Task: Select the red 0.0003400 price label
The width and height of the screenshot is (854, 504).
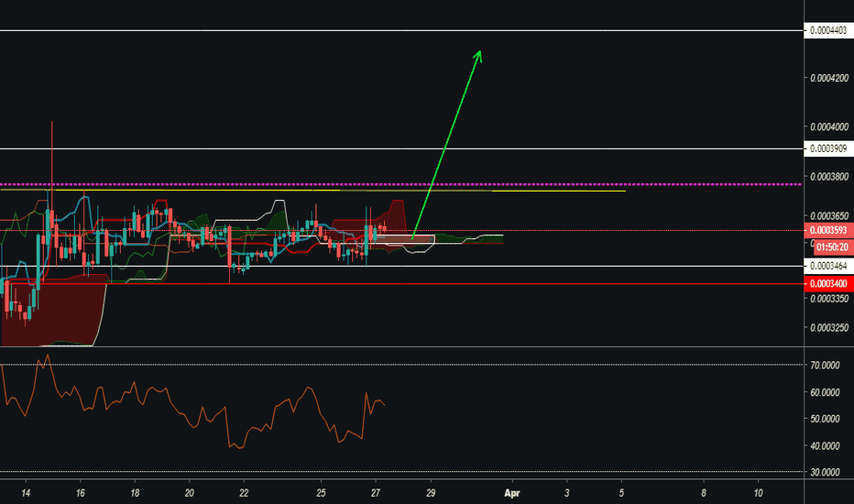Action: pyautogui.click(x=828, y=284)
